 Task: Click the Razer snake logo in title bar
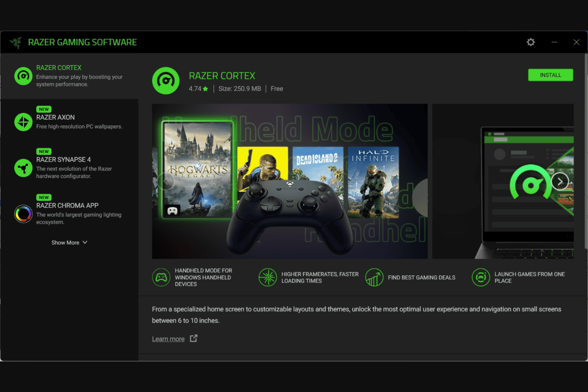16,42
